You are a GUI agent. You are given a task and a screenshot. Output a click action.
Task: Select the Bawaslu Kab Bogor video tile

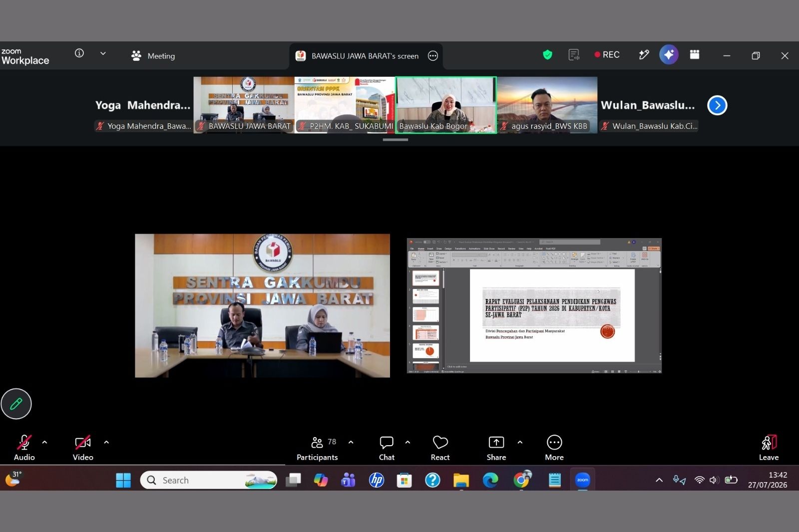click(446, 105)
